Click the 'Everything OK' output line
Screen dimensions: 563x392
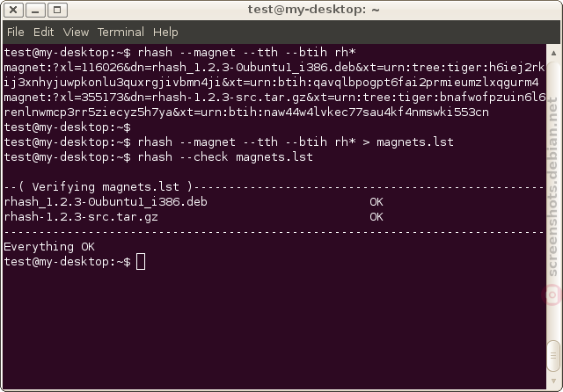[x=49, y=247]
